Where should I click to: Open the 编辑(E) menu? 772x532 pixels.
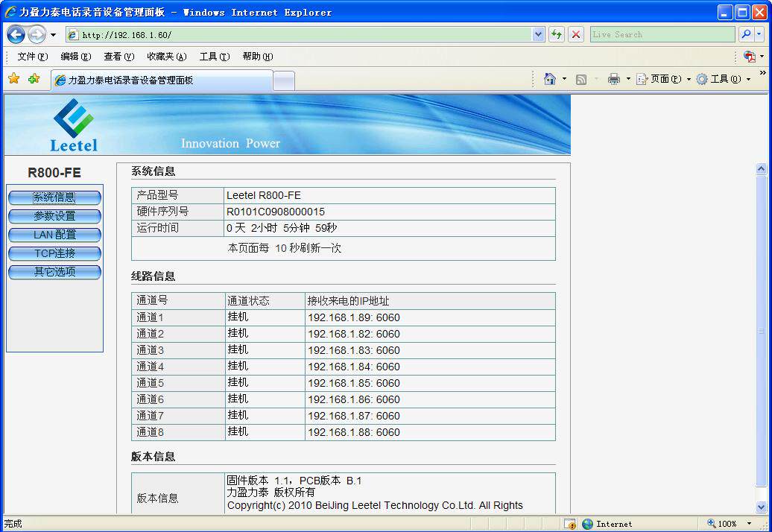click(x=76, y=57)
